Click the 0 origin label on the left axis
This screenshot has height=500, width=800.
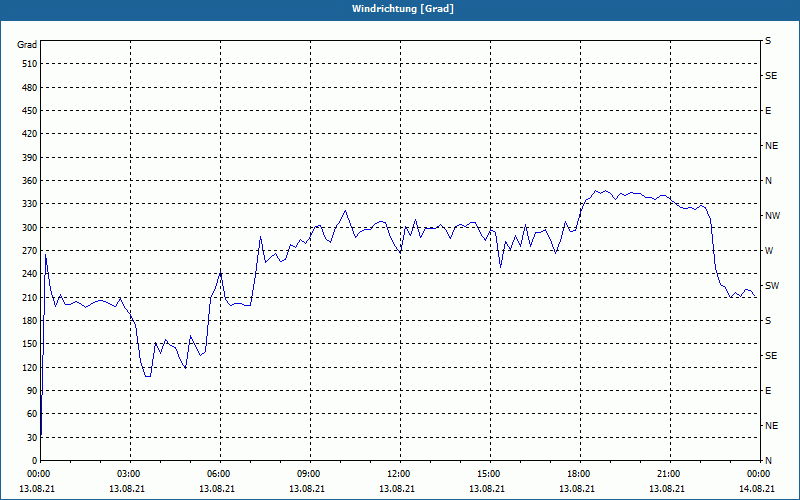tap(34, 461)
